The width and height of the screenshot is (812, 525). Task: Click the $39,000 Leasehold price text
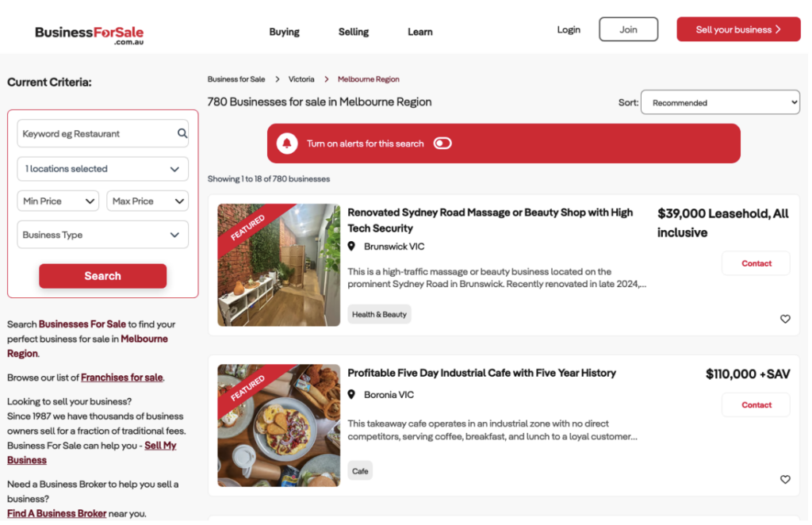[723, 223]
